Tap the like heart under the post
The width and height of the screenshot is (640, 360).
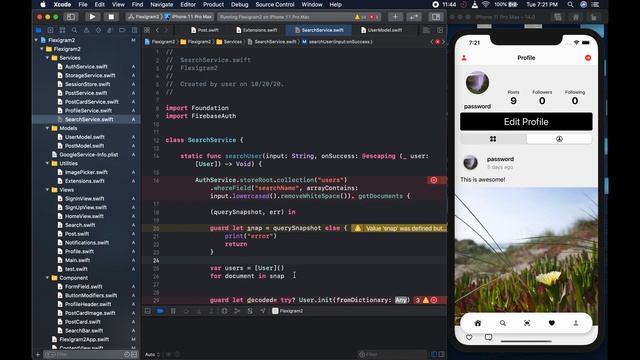point(469,337)
